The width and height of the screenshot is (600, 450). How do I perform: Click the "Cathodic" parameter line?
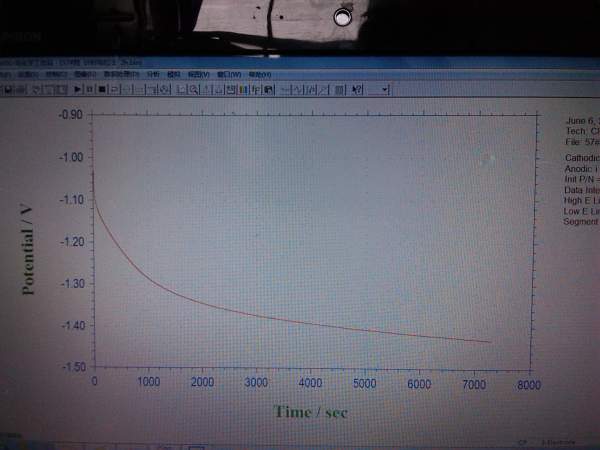click(582, 158)
